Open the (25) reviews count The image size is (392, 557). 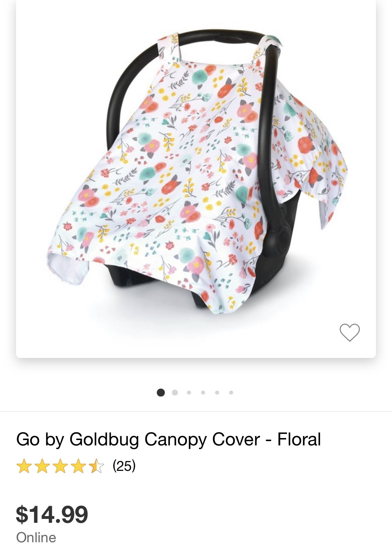(124, 466)
